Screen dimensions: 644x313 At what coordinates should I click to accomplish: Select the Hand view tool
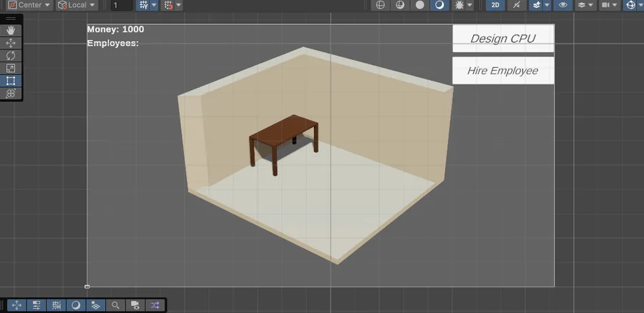point(11,30)
